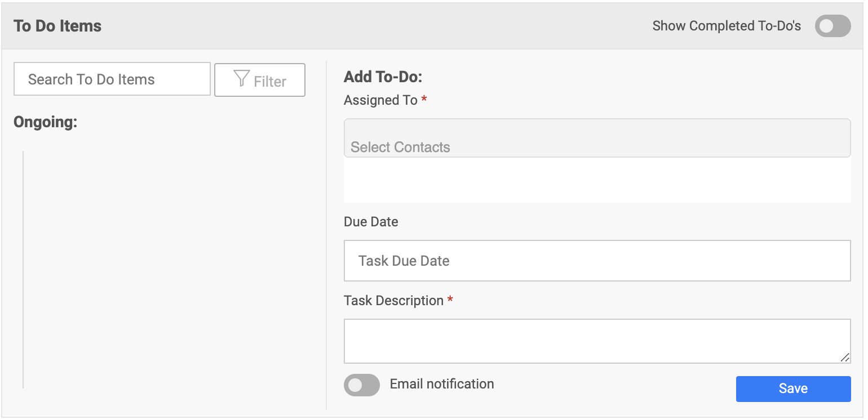Click the Show Completed To-Do's label
The image size is (868, 420).
coord(727,26)
